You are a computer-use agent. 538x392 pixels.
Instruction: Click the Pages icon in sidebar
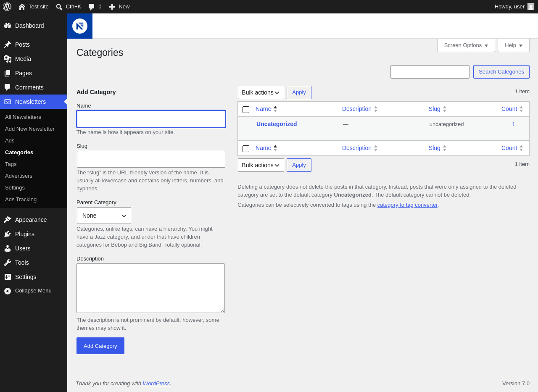pyautogui.click(x=8, y=73)
